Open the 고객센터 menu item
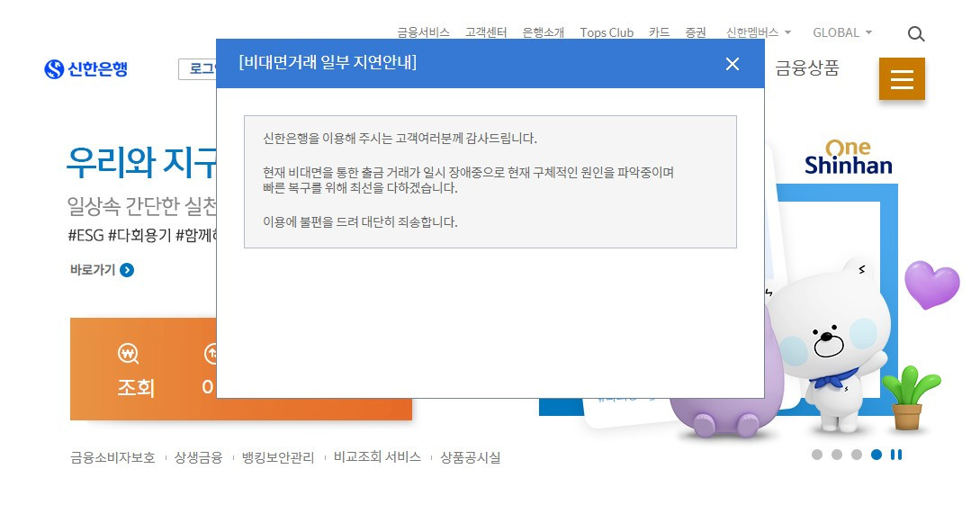980x505 pixels. [x=486, y=32]
